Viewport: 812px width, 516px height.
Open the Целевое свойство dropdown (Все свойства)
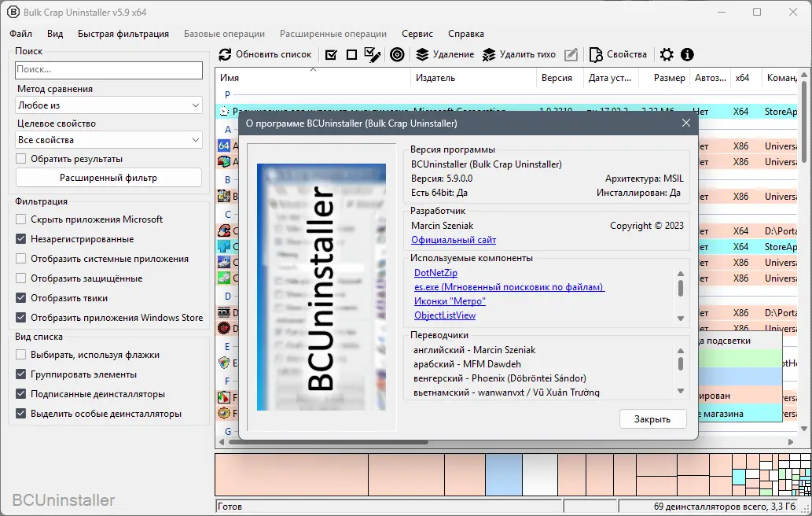tap(108, 140)
